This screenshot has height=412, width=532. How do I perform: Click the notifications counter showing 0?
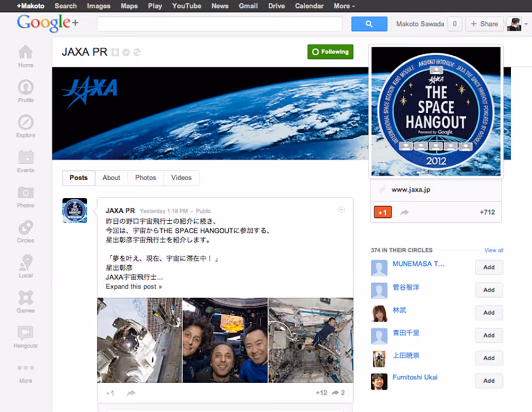[x=455, y=24]
